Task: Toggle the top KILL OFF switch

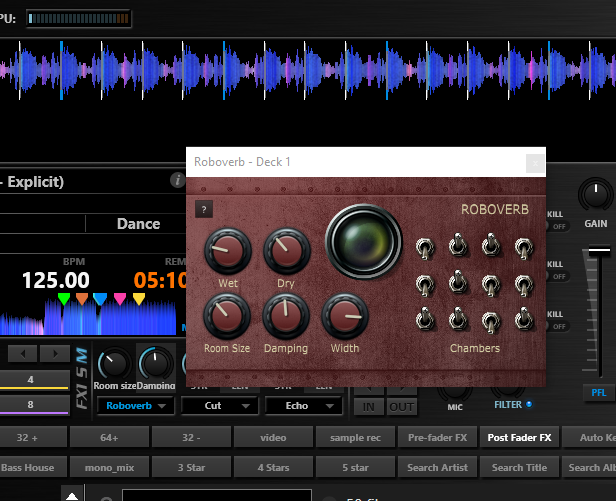Action: (x=558, y=226)
